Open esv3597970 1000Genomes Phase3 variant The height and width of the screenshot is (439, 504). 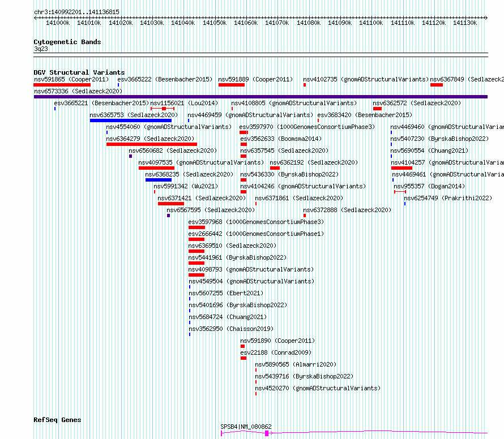(307, 127)
